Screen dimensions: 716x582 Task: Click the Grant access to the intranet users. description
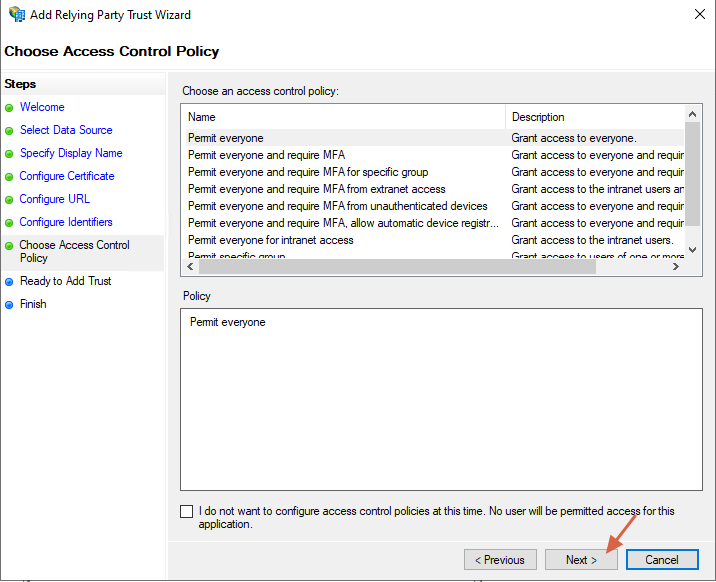[592, 240]
